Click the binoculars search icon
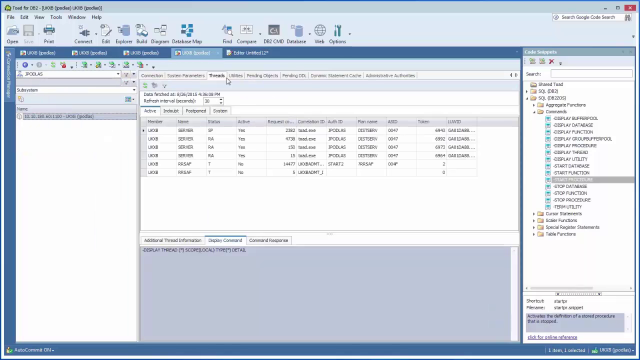Viewport: 640px width, 360px height. tap(628, 17)
